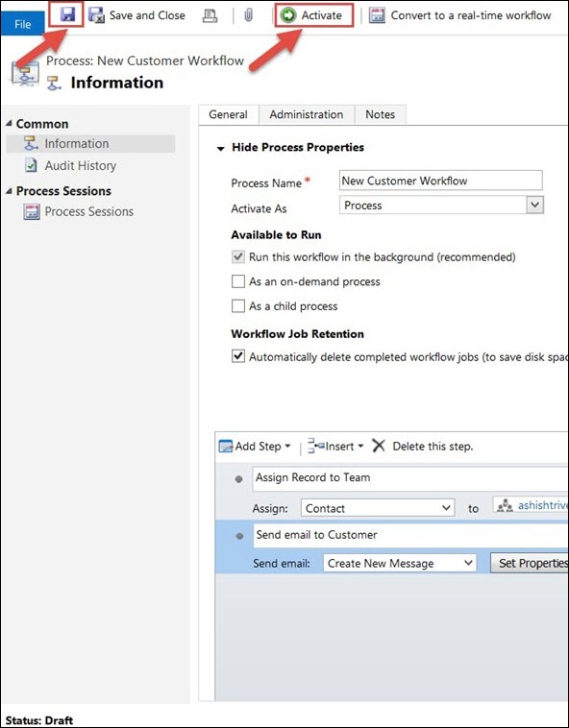Click the Insert step icon
569x728 pixels.
click(316, 447)
